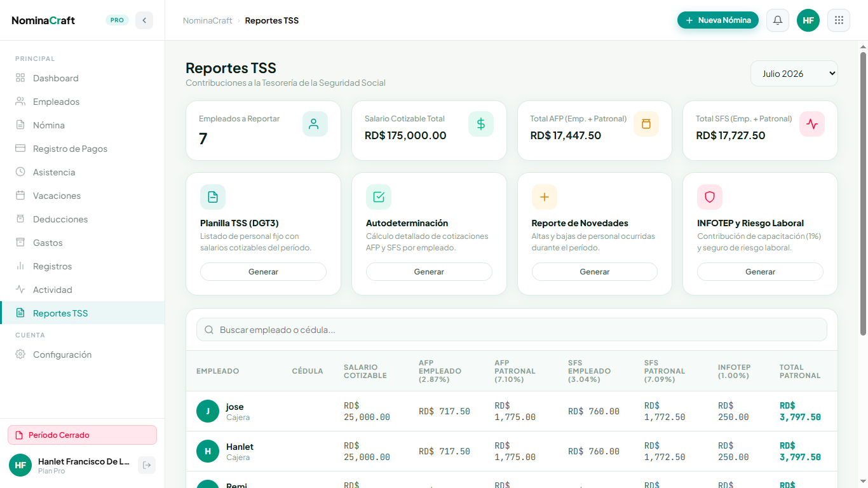Click the logout icon beside the user name
868x488 pixels.
pos(147,465)
